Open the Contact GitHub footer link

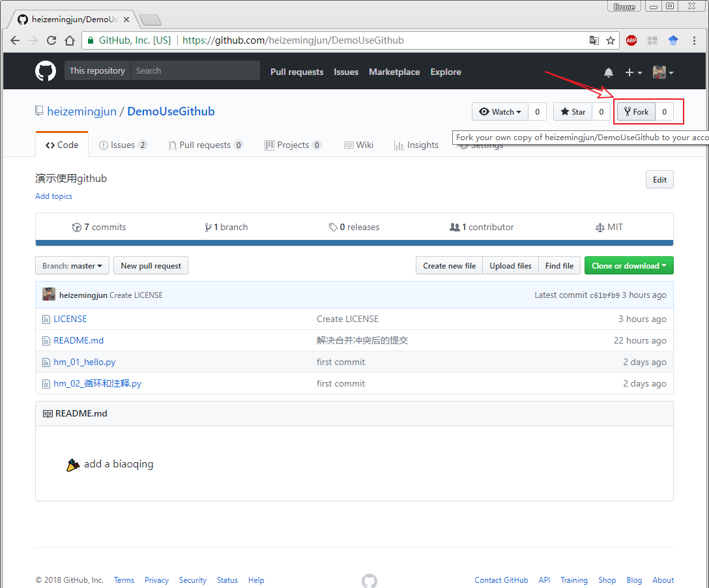click(x=502, y=580)
